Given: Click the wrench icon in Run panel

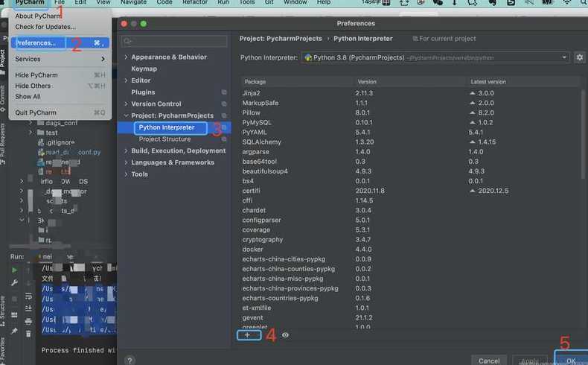Looking at the screenshot, I should (14, 283).
